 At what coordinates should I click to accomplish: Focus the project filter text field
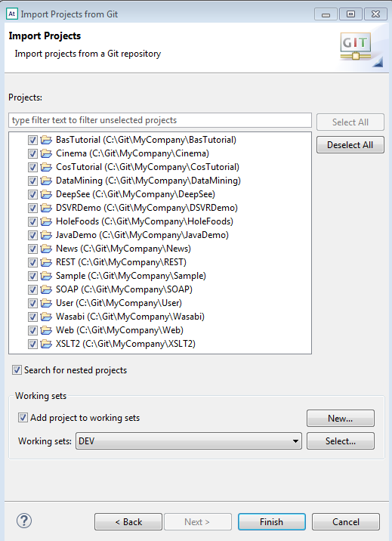(x=160, y=120)
